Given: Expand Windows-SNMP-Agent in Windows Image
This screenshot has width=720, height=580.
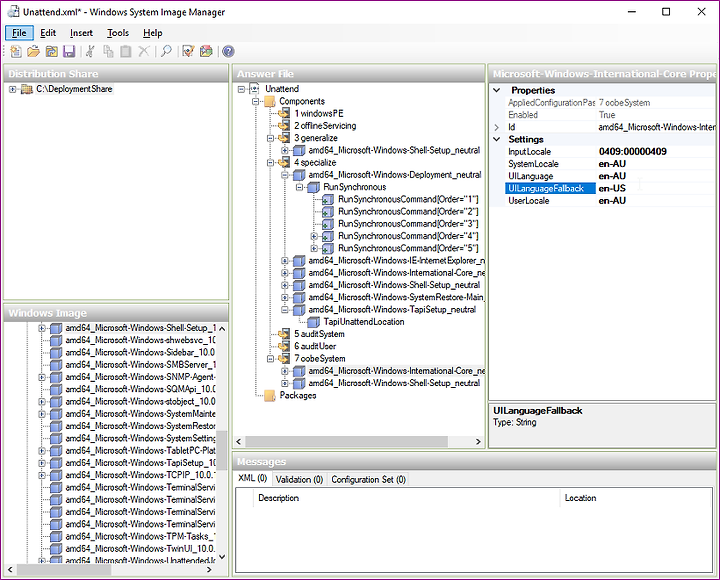Looking at the screenshot, I should coord(42,377).
